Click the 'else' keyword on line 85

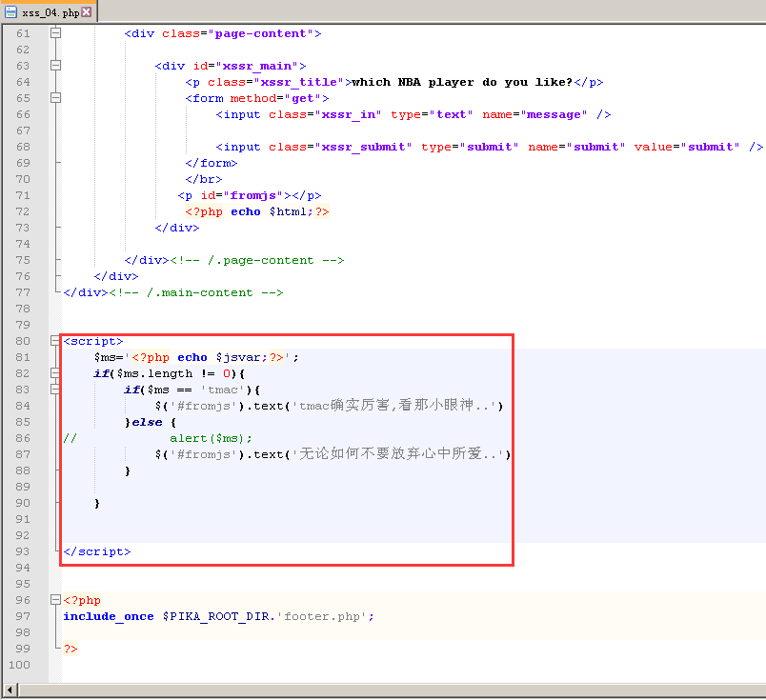click(147, 422)
